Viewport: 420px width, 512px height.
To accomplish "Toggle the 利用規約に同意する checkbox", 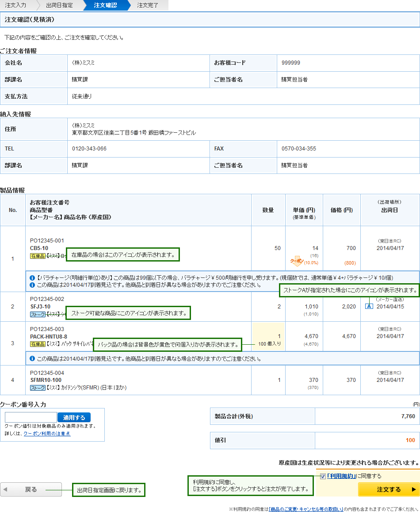I will pos(322,476).
